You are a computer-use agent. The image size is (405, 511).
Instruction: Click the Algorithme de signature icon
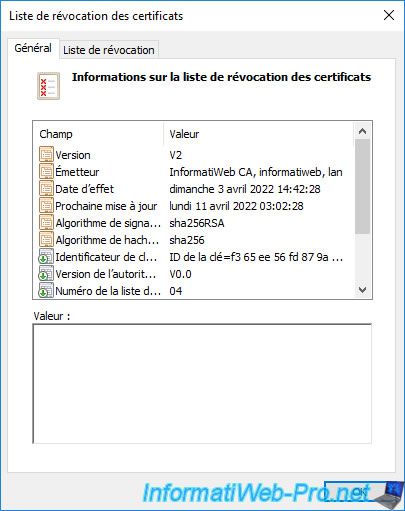coord(46,223)
